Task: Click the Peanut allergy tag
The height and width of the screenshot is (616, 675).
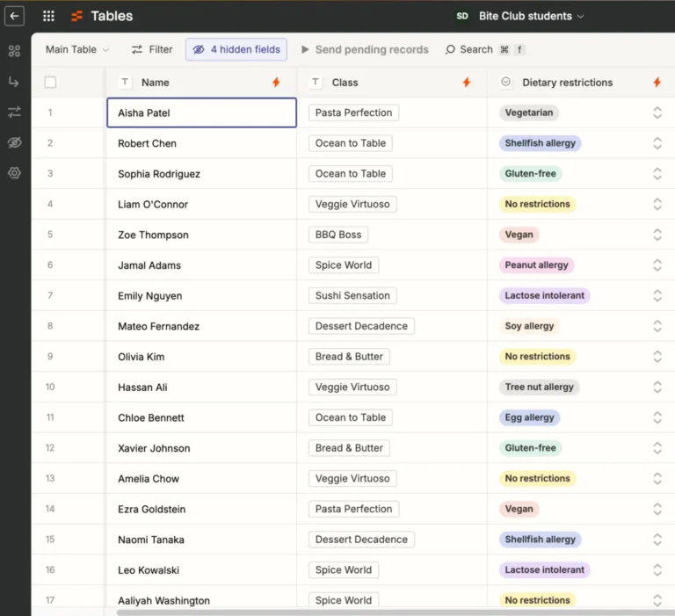Action: pyautogui.click(x=536, y=265)
